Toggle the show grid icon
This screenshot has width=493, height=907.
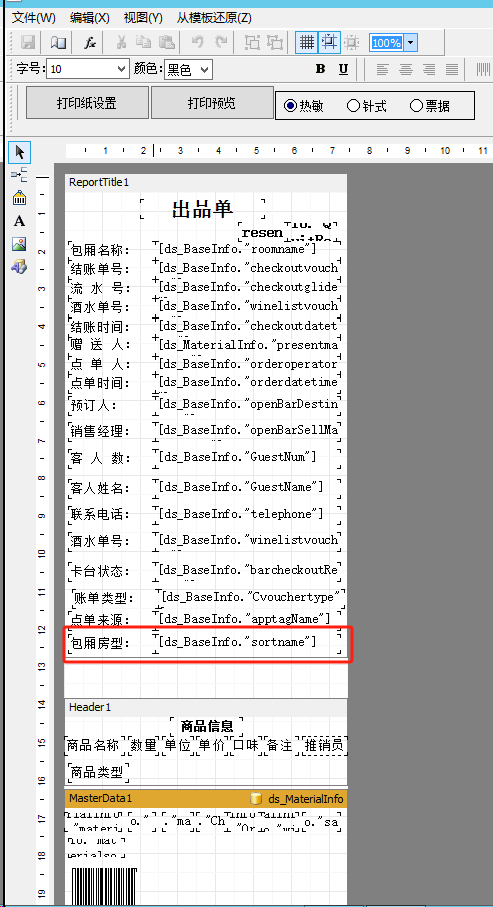click(x=307, y=42)
